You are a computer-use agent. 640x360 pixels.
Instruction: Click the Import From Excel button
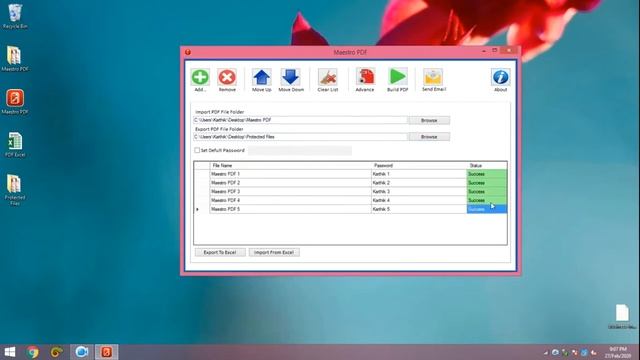coord(274,252)
